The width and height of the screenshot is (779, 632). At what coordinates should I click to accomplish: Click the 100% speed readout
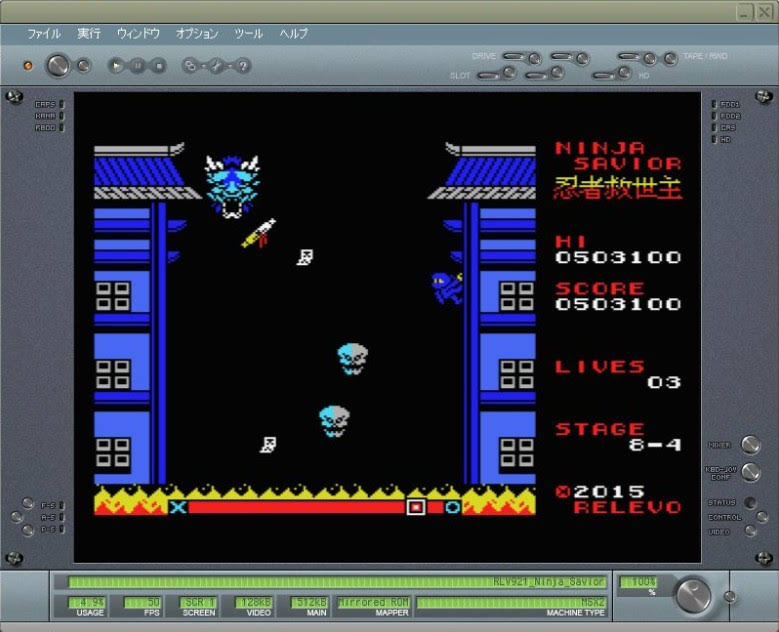(x=638, y=582)
